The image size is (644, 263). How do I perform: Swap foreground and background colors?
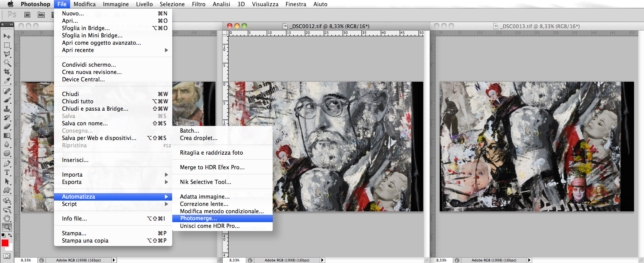point(10,235)
